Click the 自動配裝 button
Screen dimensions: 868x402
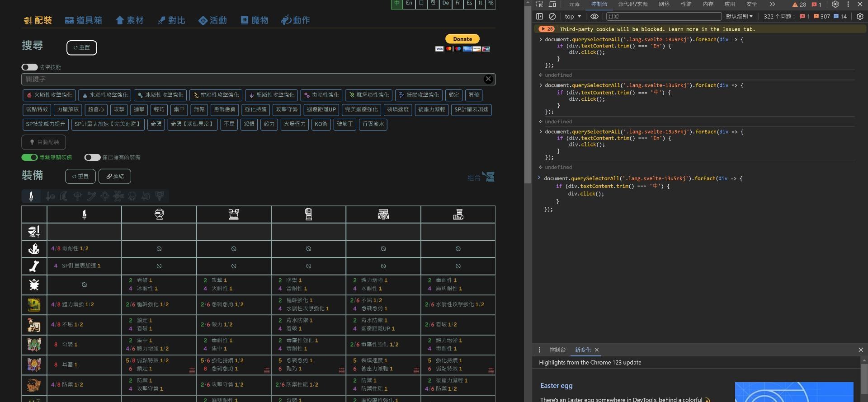pyautogui.click(x=44, y=142)
